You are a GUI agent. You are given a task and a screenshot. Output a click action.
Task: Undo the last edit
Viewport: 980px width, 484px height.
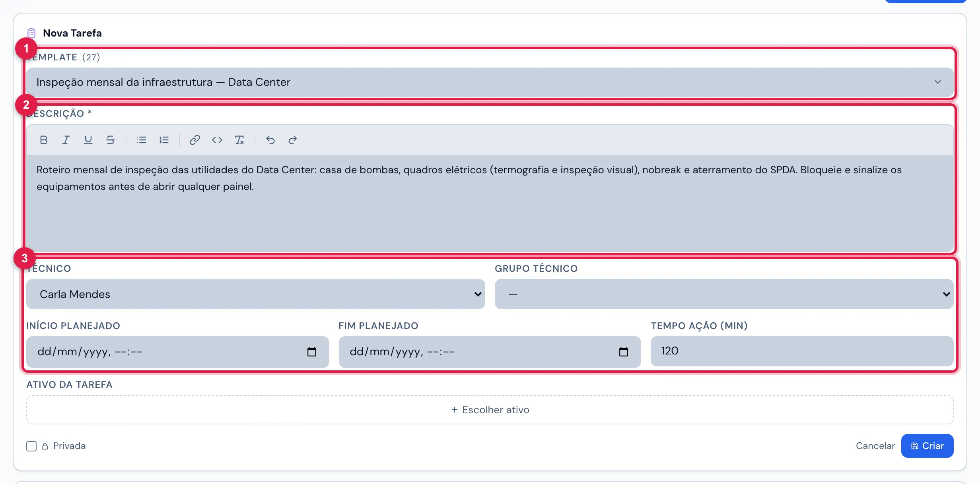(270, 140)
